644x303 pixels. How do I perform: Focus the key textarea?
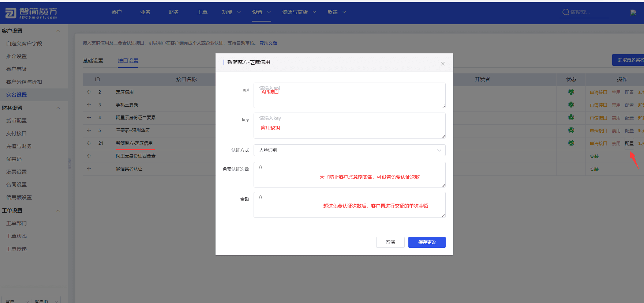(349, 125)
